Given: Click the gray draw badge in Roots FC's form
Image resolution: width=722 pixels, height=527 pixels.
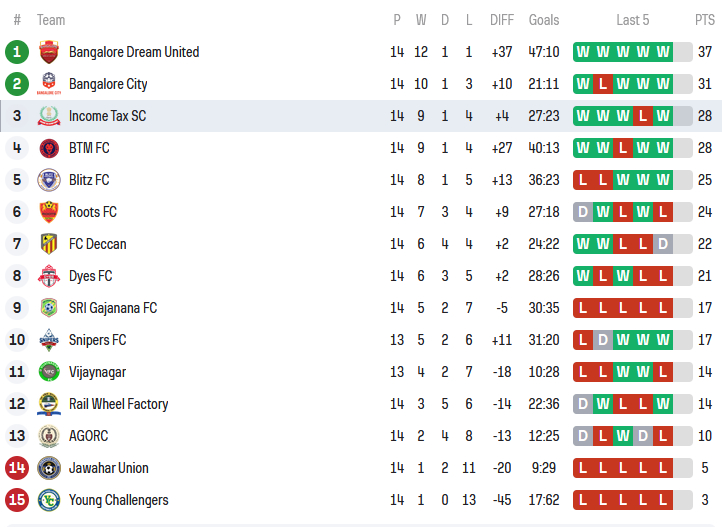Looking at the screenshot, I should tap(583, 212).
